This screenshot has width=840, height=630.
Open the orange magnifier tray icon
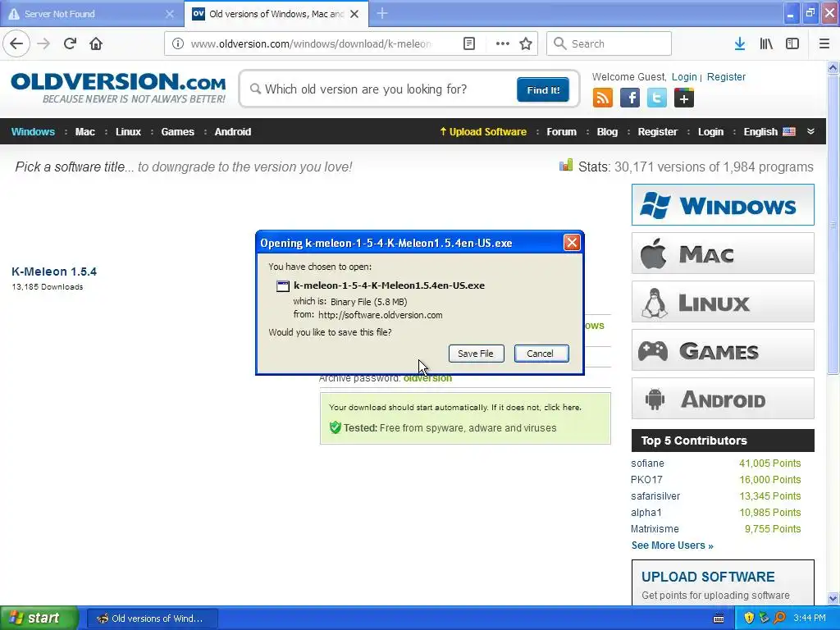[779, 619]
